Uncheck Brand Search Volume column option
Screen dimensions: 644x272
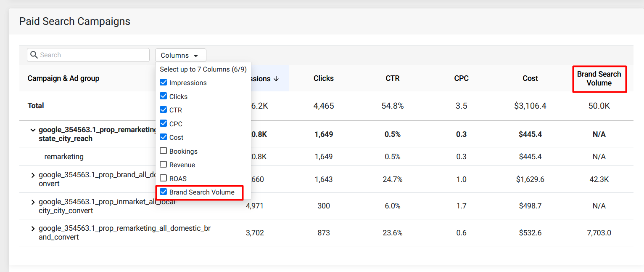click(x=164, y=192)
